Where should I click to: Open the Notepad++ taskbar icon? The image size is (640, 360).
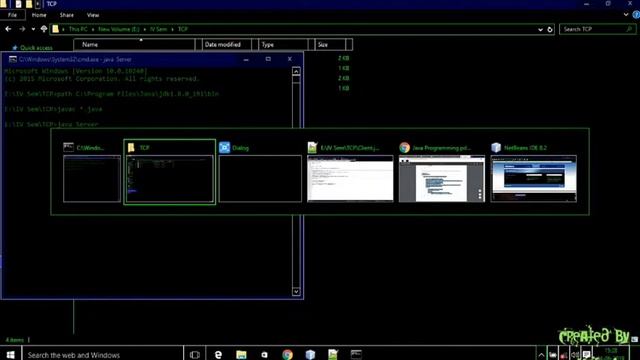[x=333, y=354]
